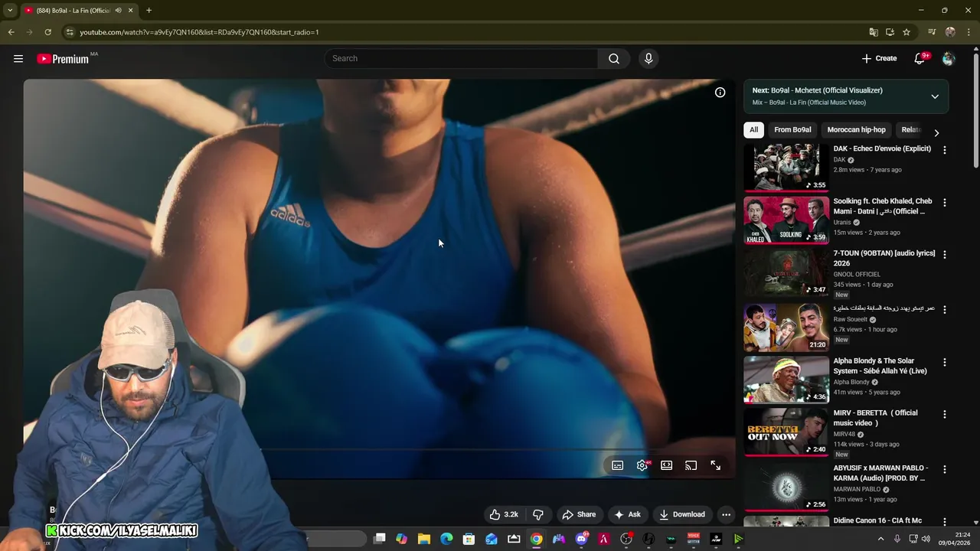The width and height of the screenshot is (980, 551).
Task: Open Discord from taskbar
Action: (581, 539)
